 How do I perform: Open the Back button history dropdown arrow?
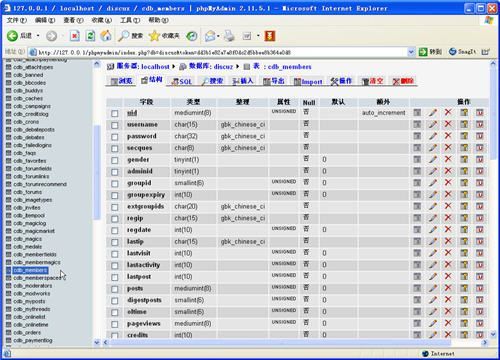pos(38,36)
